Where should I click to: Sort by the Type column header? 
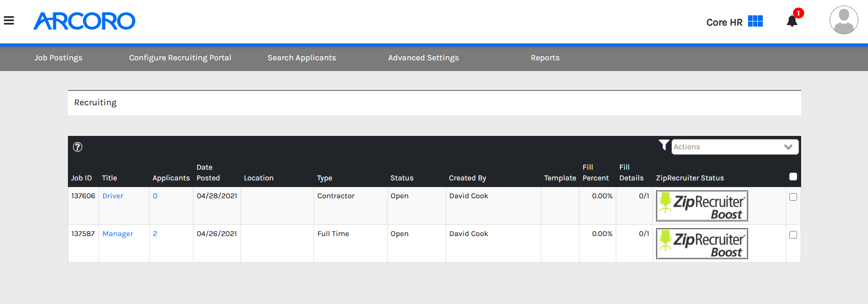pos(324,178)
